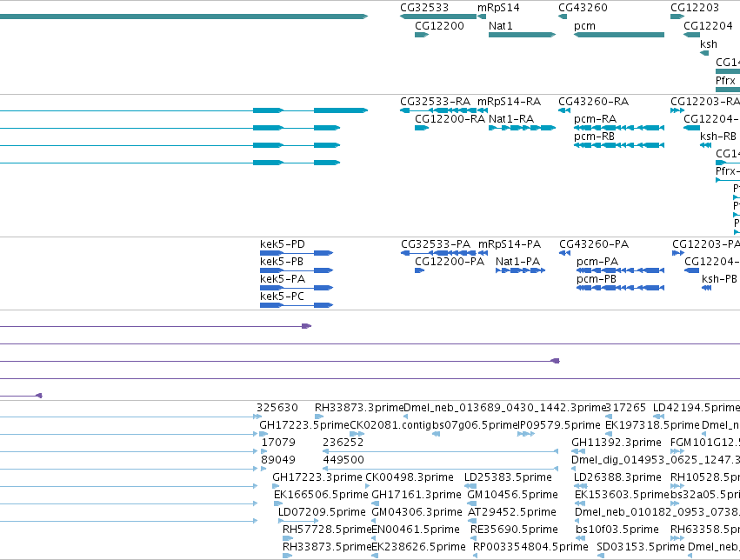Click the RE35690.5prime EST label

[x=514, y=530]
